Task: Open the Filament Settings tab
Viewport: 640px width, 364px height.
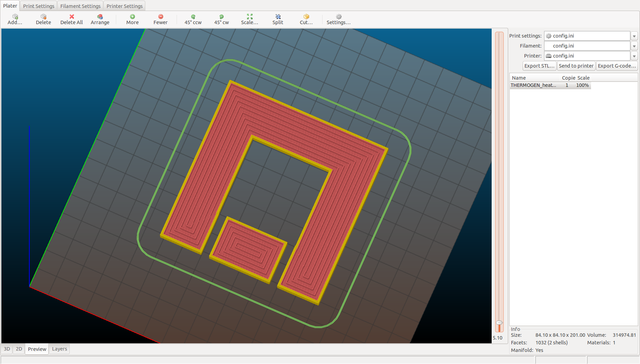Action: tap(80, 6)
